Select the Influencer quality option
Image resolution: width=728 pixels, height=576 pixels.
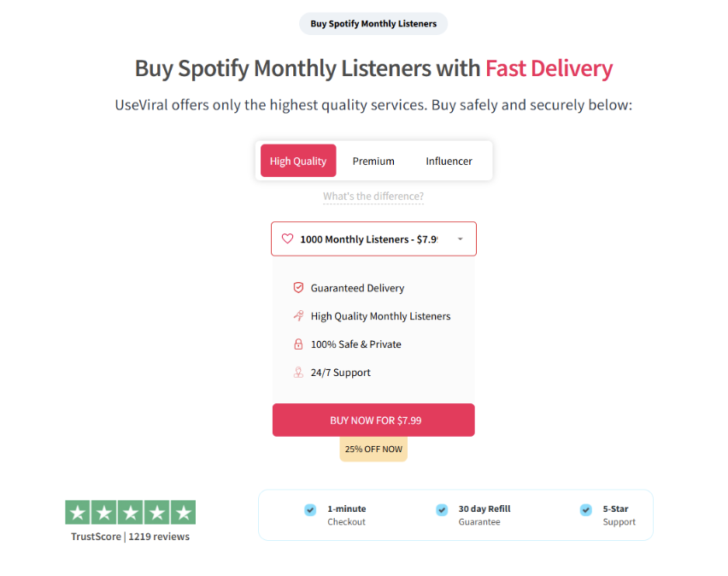click(x=449, y=161)
